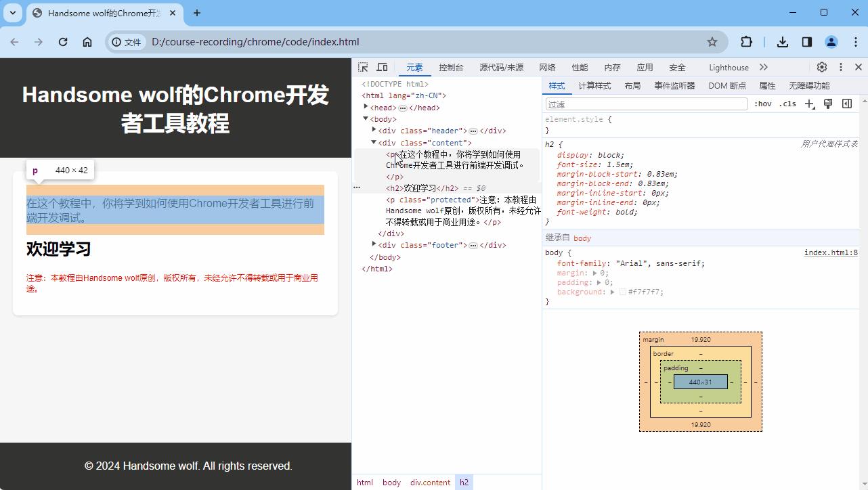
Task: Open the rendering emulation icon beside plus
Action: (x=827, y=103)
